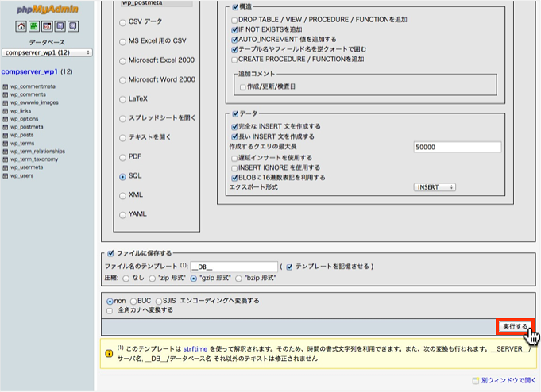Select LaTeX export format
This screenshot has width=541, height=392.
(x=122, y=100)
